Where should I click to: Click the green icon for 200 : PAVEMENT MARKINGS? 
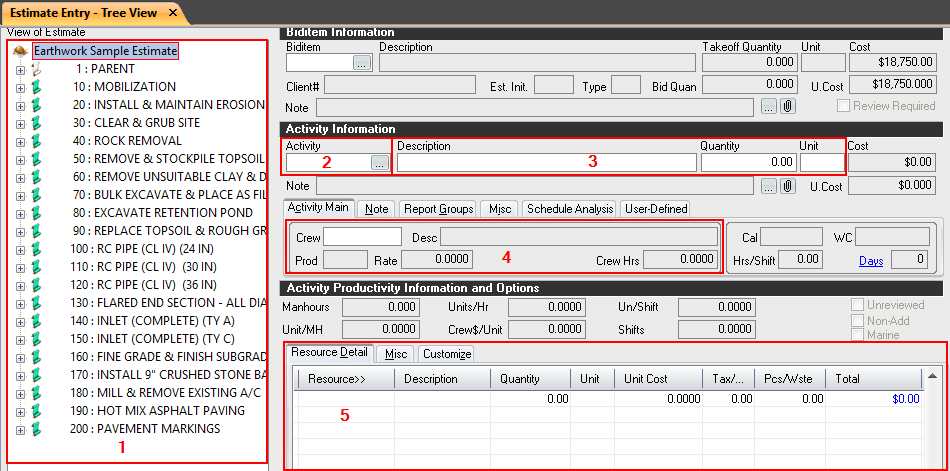click(38, 429)
